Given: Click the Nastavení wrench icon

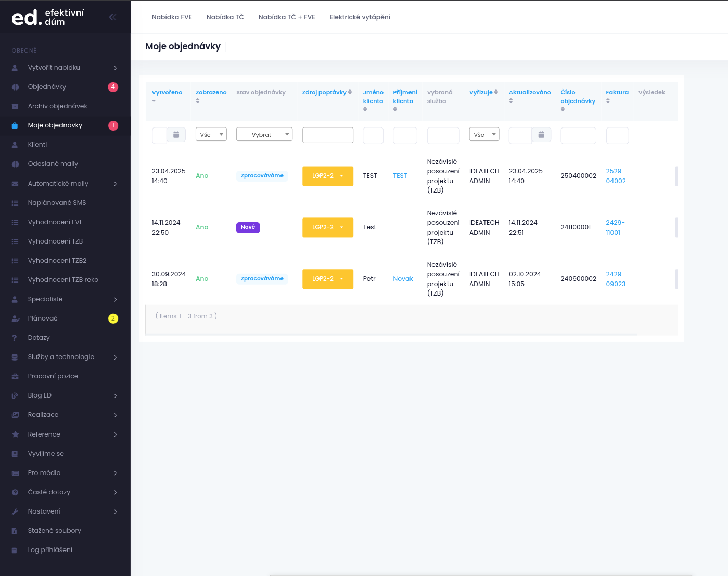Looking at the screenshot, I should pos(15,511).
